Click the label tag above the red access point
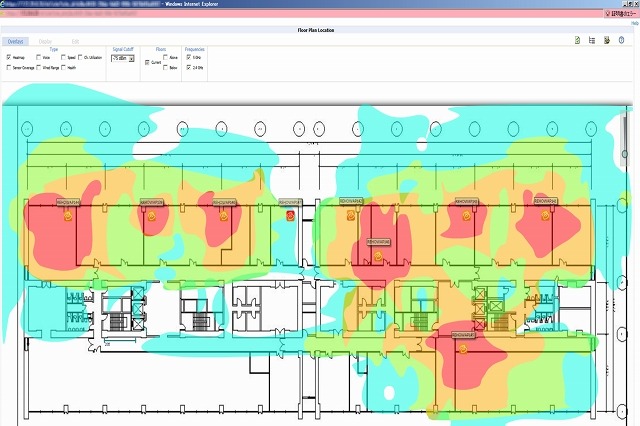The image size is (640, 426). tap(290, 202)
